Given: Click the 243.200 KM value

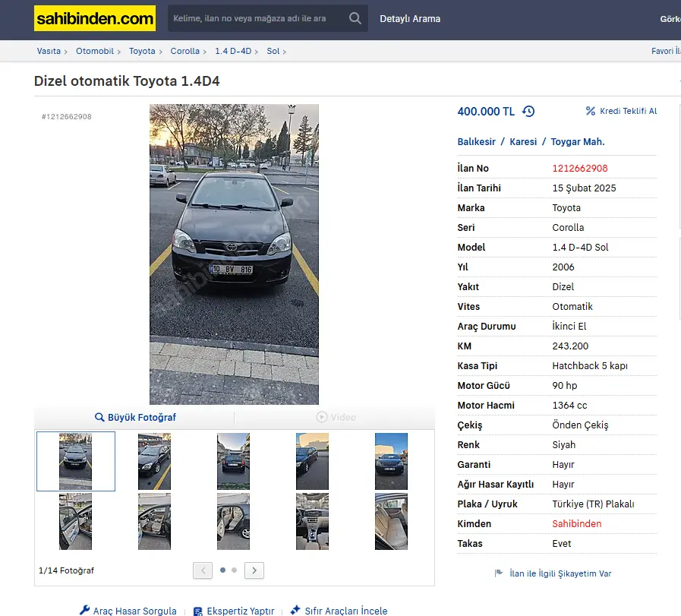Looking at the screenshot, I should [x=570, y=346].
